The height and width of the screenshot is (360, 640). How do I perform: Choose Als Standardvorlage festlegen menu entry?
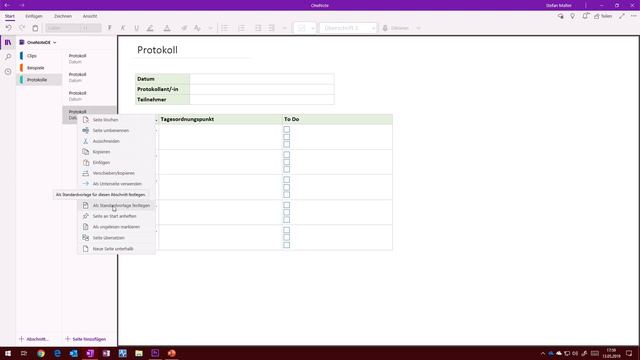pos(116,205)
